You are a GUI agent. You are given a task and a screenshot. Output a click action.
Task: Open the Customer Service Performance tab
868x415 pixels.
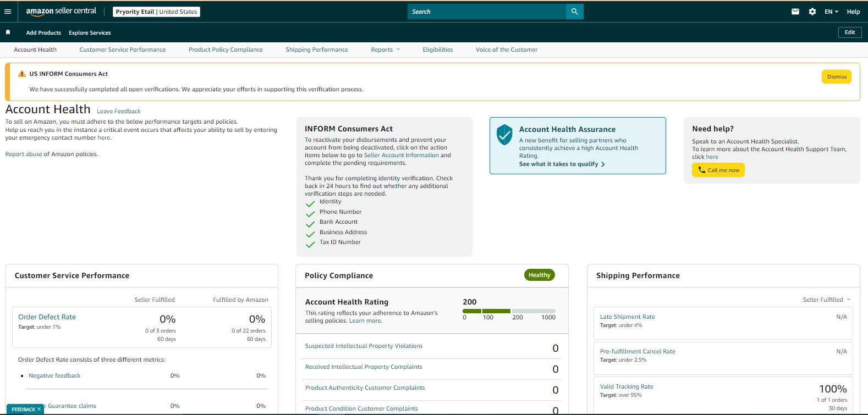click(x=123, y=49)
